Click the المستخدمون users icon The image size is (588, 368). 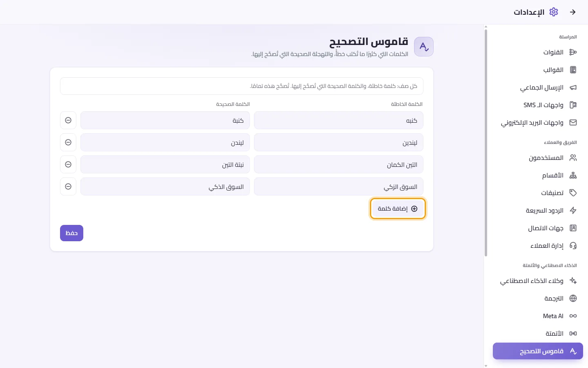point(573,158)
